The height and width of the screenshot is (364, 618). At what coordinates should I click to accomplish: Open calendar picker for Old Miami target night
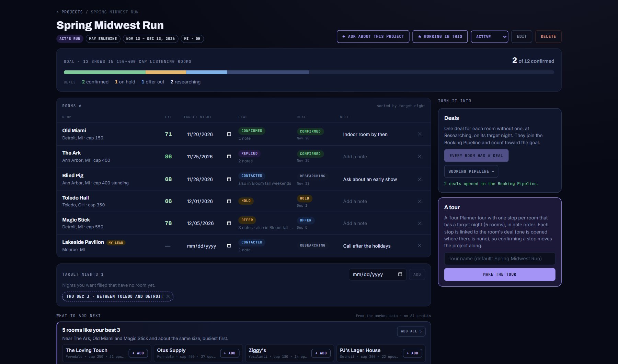point(229,134)
